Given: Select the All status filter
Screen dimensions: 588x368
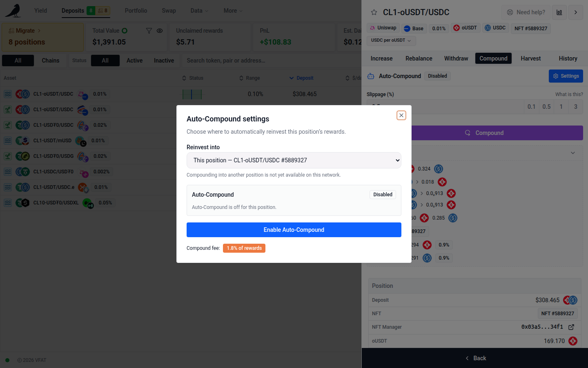Looking at the screenshot, I should click(x=105, y=61).
